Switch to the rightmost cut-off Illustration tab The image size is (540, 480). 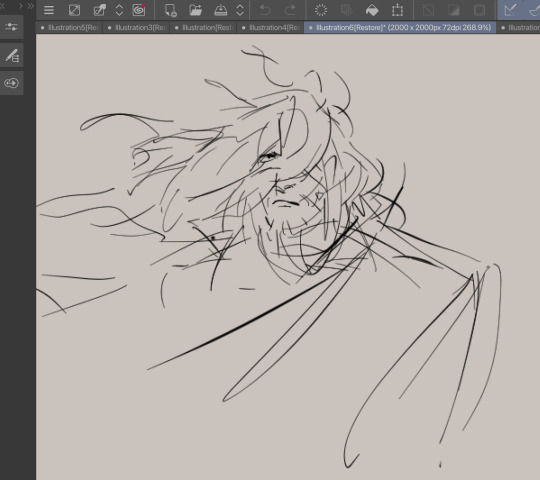(519, 28)
